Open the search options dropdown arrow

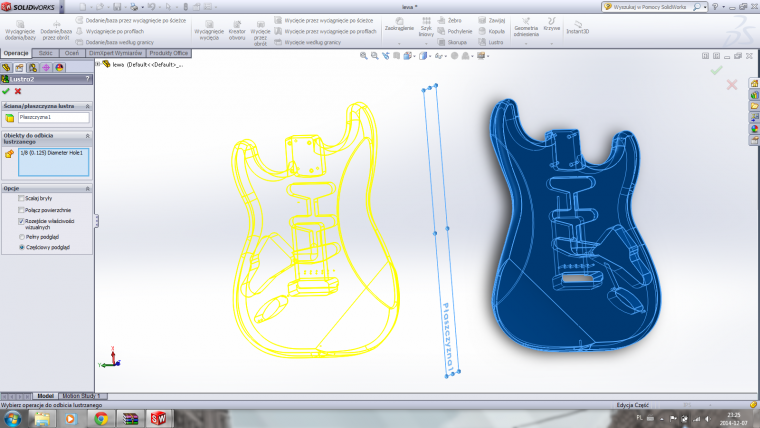pyautogui.click(x=705, y=7)
